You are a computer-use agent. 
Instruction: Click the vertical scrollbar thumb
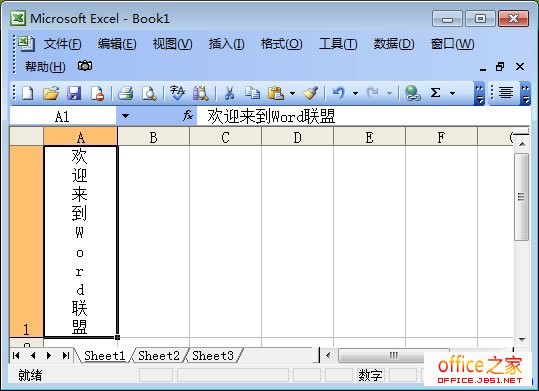(x=521, y=197)
